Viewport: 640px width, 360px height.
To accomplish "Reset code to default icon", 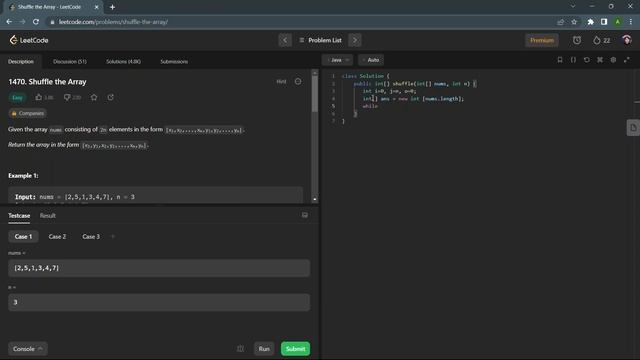I will [587, 60].
